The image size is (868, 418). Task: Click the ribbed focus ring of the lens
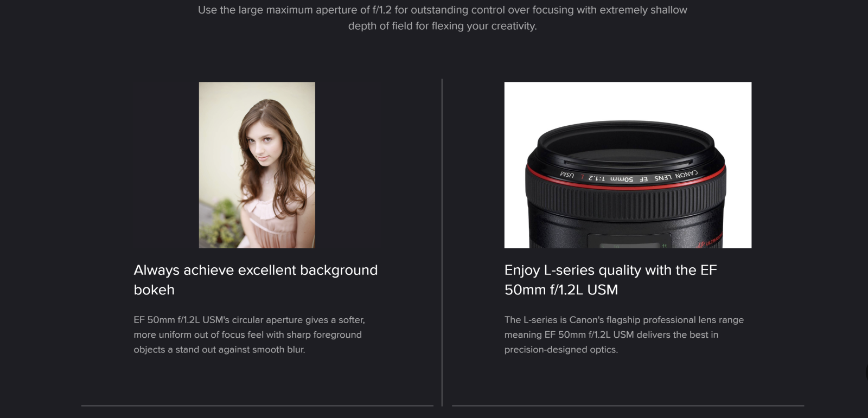click(626, 206)
